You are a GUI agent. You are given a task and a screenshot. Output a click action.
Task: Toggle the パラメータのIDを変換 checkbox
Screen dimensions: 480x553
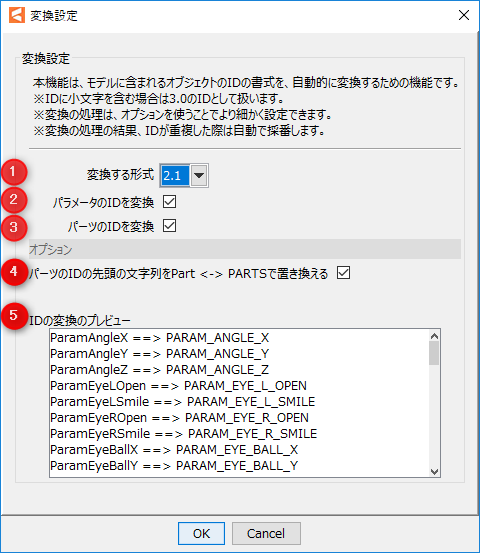click(169, 202)
